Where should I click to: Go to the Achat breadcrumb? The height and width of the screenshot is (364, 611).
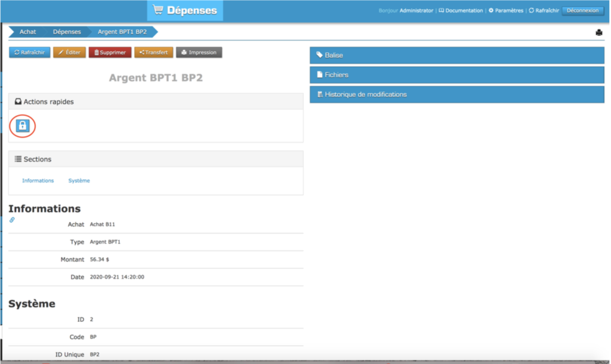pyautogui.click(x=27, y=32)
